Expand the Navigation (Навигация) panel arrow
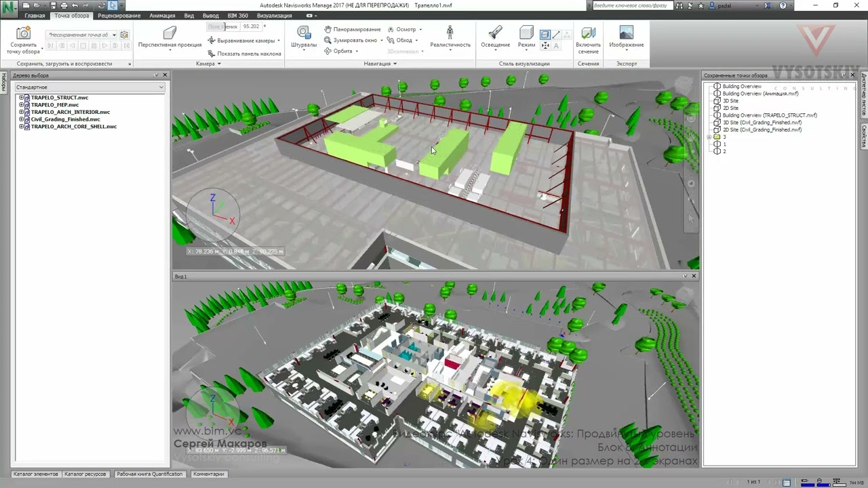 tap(395, 64)
